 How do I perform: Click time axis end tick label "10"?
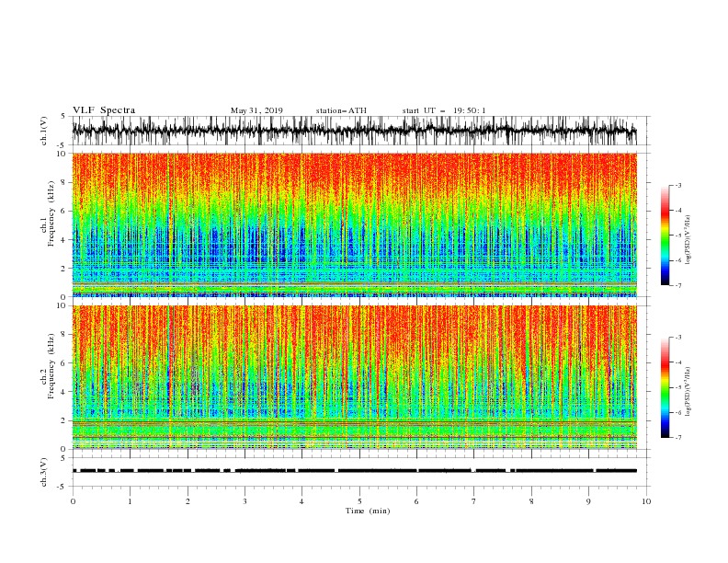tap(646, 501)
